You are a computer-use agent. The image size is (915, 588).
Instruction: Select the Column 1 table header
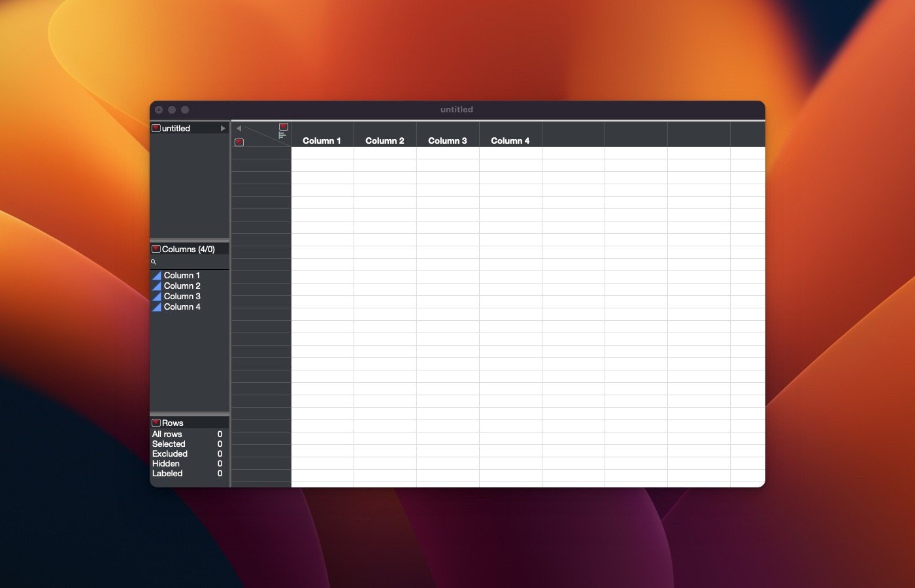point(322,134)
